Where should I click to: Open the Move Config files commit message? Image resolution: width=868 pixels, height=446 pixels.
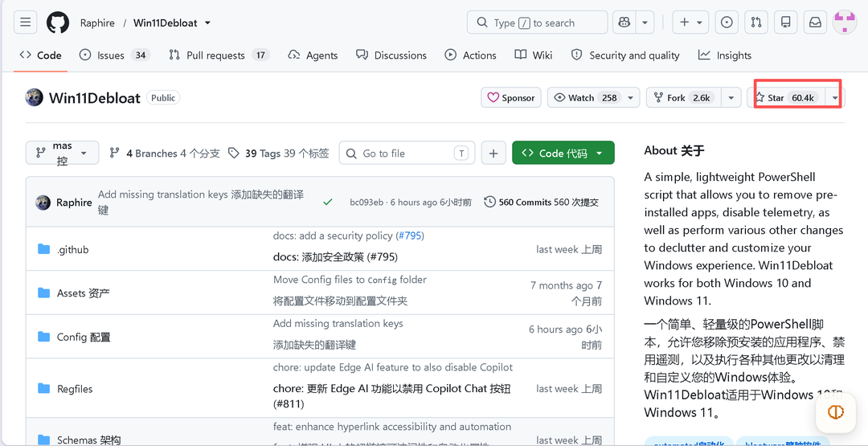pyautogui.click(x=350, y=280)
